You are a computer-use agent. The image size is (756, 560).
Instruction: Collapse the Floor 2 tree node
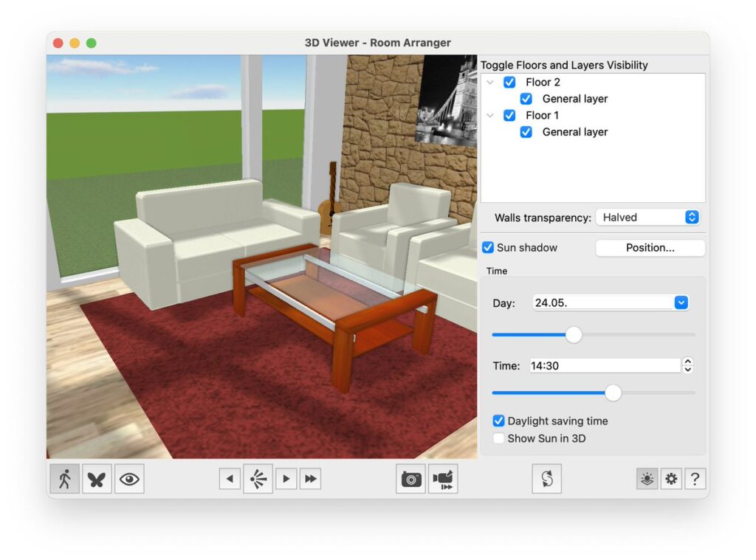pos(490,83)
